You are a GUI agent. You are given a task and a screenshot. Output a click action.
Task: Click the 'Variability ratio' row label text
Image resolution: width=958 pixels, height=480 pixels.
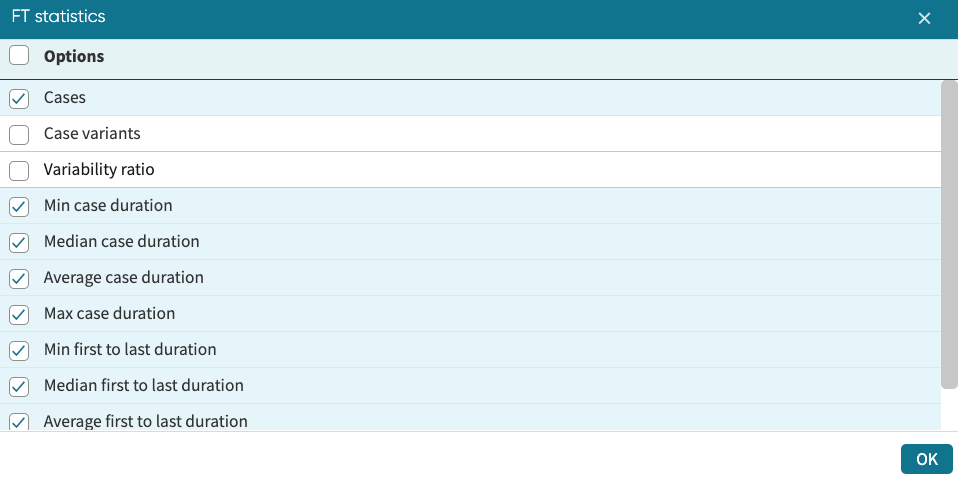[x=99, y=170]
